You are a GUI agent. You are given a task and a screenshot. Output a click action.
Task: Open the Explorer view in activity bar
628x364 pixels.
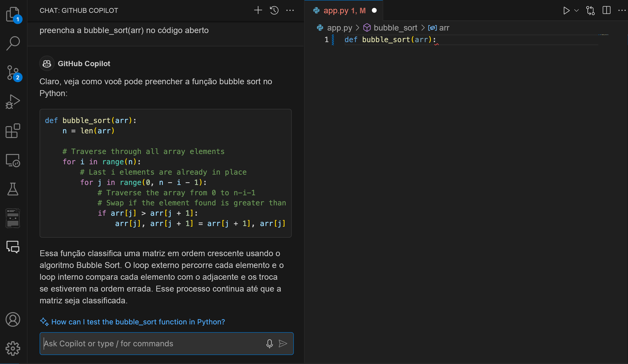pyautogui.click(x=12, y=14)
